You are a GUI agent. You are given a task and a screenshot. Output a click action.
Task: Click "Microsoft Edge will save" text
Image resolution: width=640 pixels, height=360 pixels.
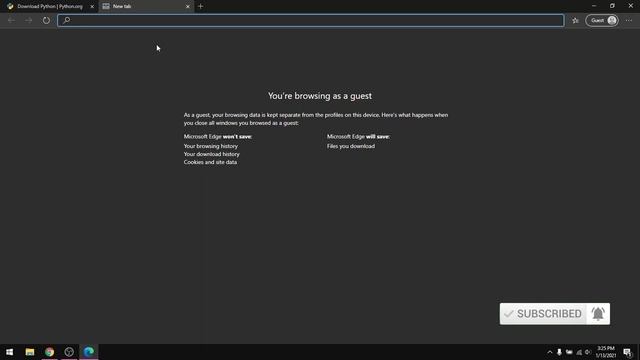(358, 137)
